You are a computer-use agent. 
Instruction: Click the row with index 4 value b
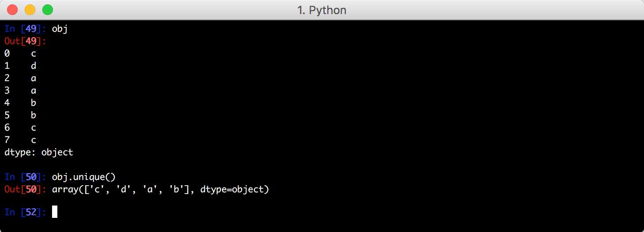(20, 103)
